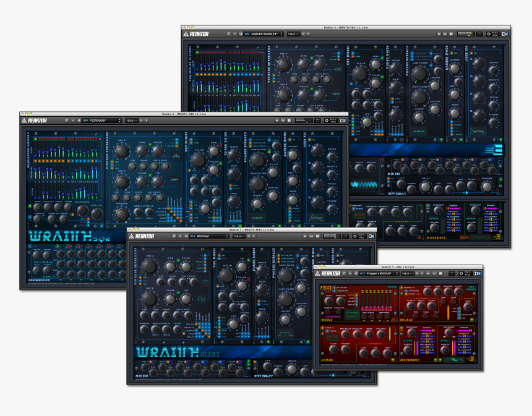Click the search magnifier in WRAITH-SQR window toolbar

(x=67, y=121)
